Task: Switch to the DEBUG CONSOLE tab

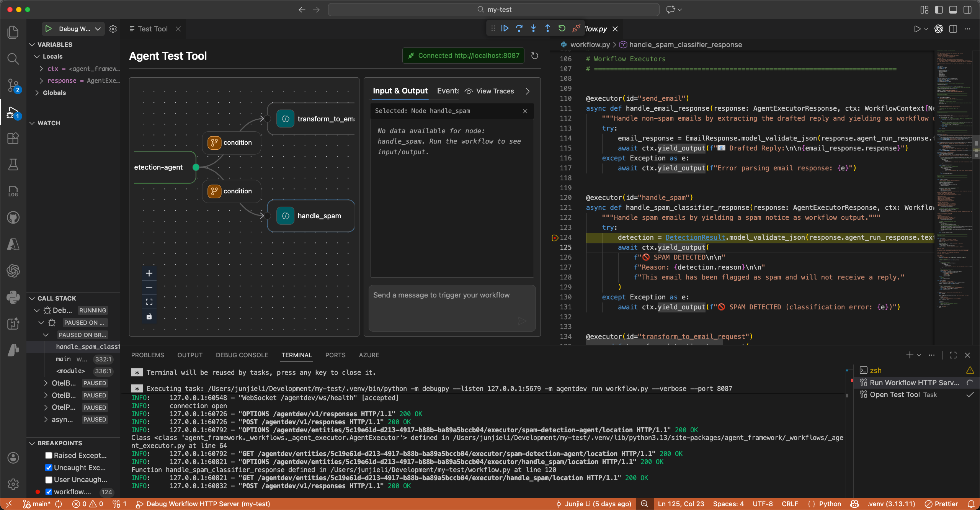Action: coord(242,355)
